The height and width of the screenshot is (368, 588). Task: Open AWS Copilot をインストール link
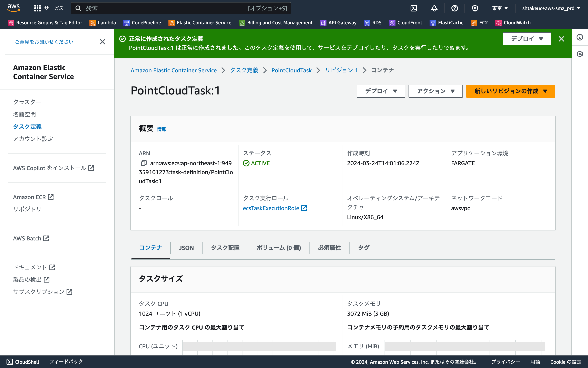click(x=54, y=168)
